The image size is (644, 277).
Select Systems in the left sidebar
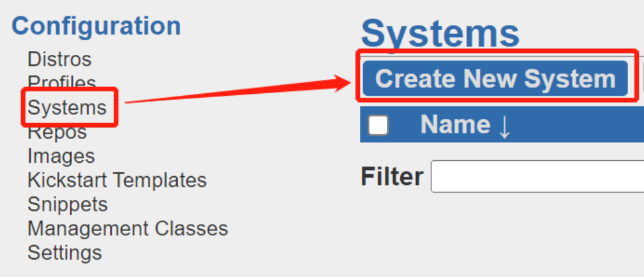(x=67, y=107)
